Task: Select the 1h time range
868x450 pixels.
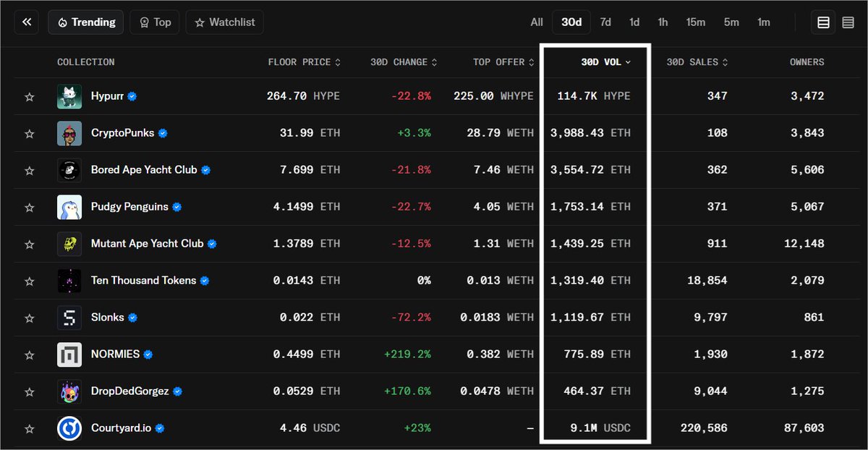Action: coord(663,22)
